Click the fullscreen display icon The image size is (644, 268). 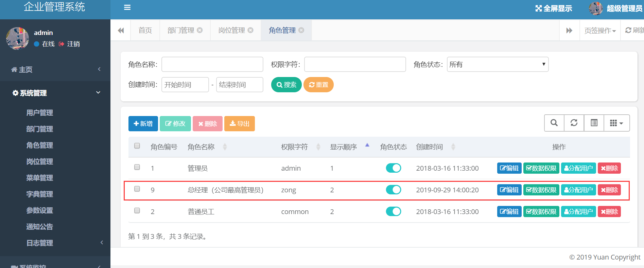pos(539,8)
